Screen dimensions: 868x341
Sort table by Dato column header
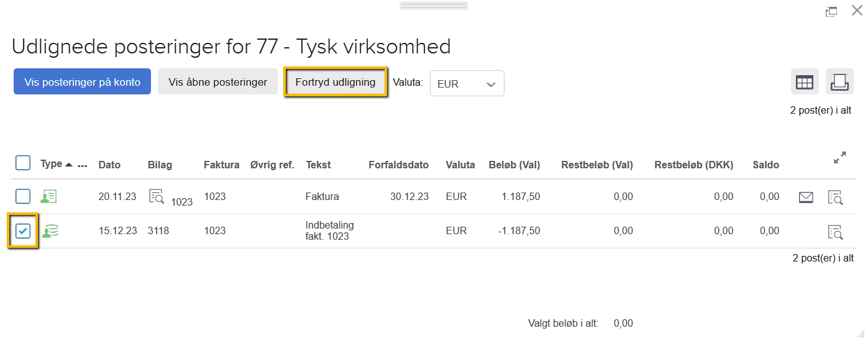pyautogui.click(x=109, y=165)
